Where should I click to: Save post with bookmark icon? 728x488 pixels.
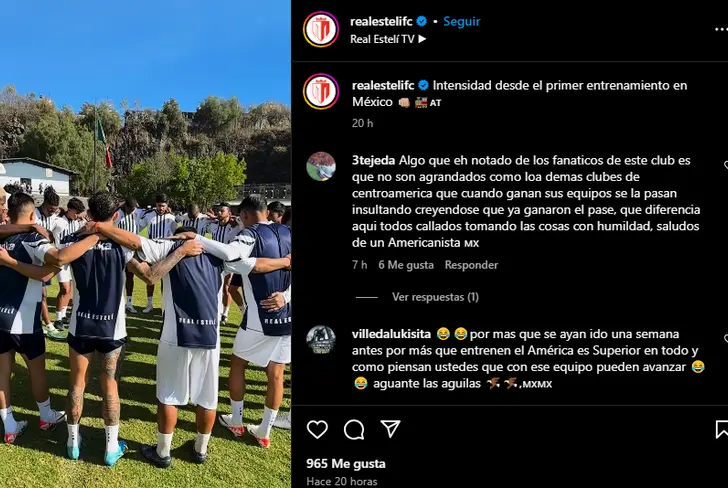click(722, 429)
